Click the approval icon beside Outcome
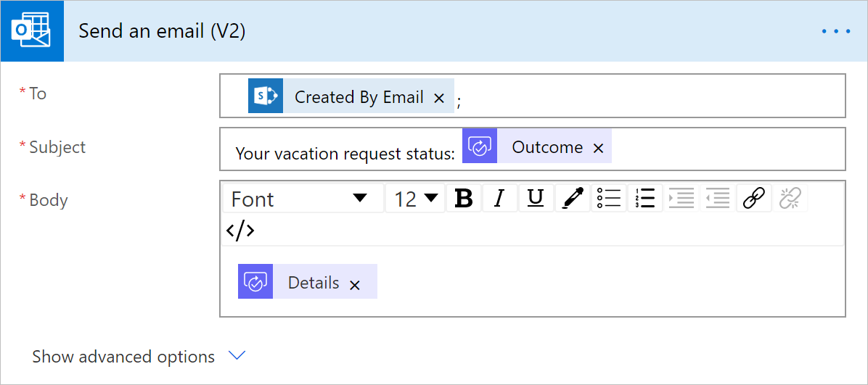The width and height of the screenshot is (868, 385). [480, 146]
